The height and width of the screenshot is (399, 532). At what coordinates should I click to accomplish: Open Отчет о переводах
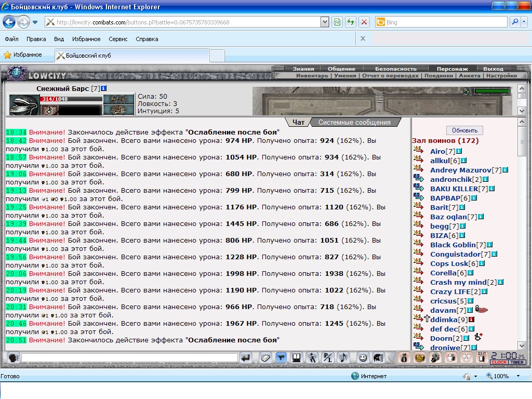[x=390, y=75]
